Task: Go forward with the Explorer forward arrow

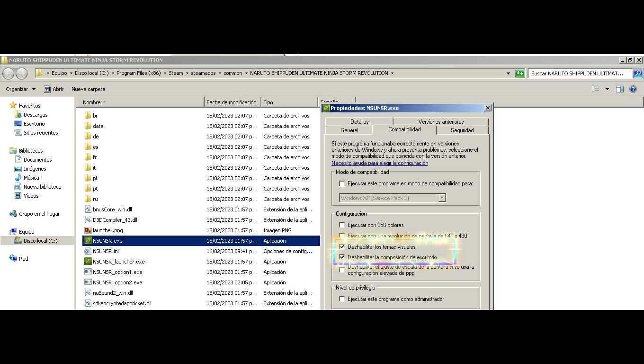Action: click(21, 73)
